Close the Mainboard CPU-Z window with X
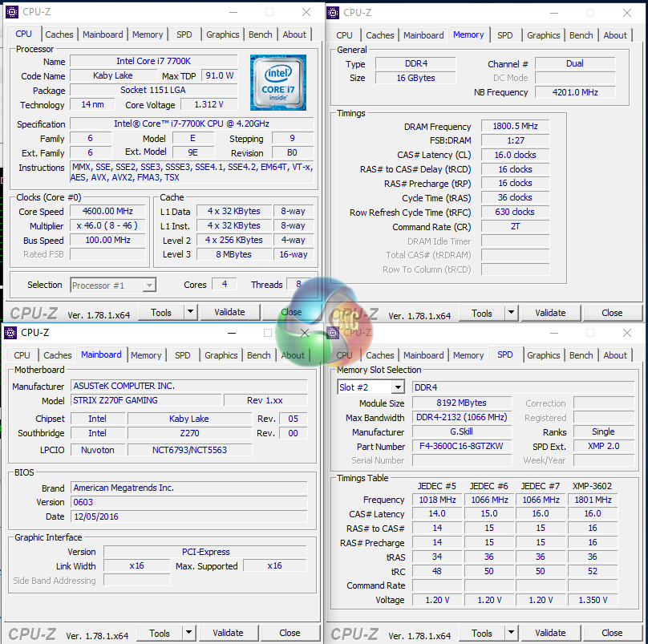 (305, 332)
